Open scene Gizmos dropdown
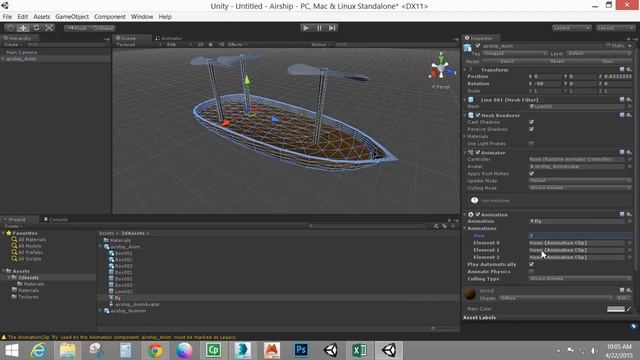Viewport: 640px width, 360px height. (x=321, y=44)
